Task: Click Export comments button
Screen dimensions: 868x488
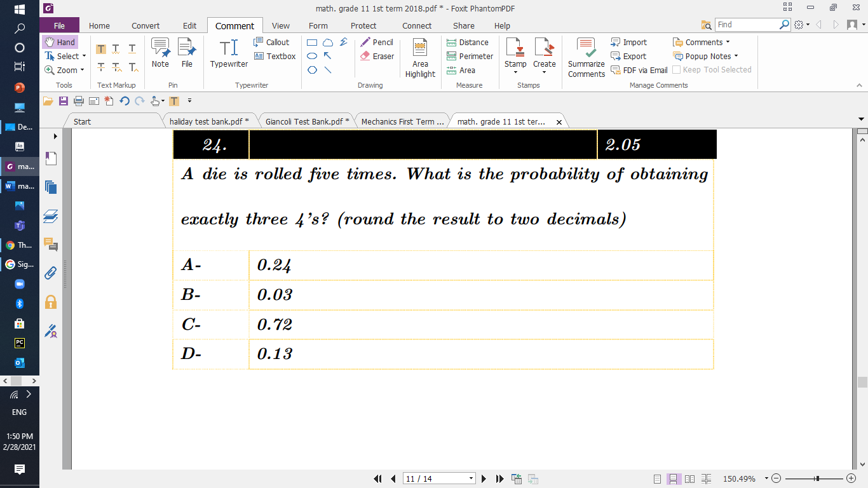Action: (x=628, y=57)
